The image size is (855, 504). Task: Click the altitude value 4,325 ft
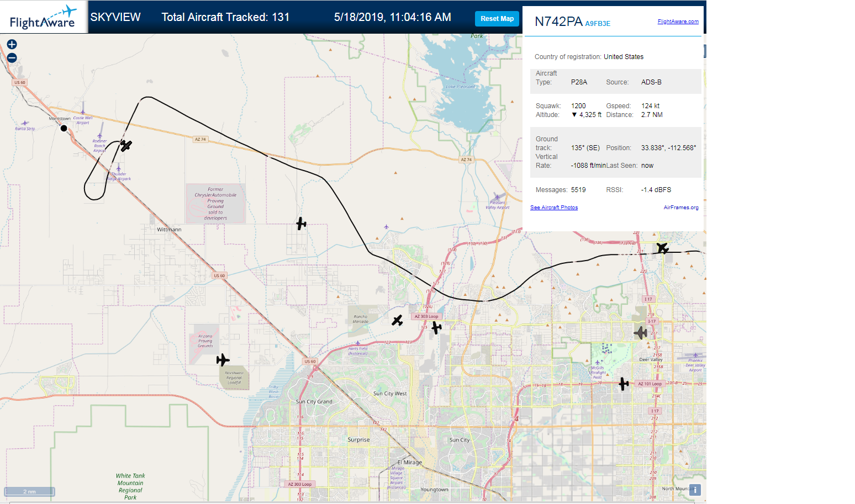[587, 115]
